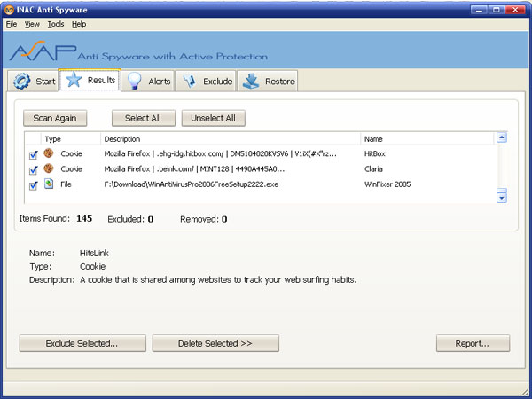Screen dimensions: 532x399
Task: Click the Unselect All button
Action: coord(214,118)
